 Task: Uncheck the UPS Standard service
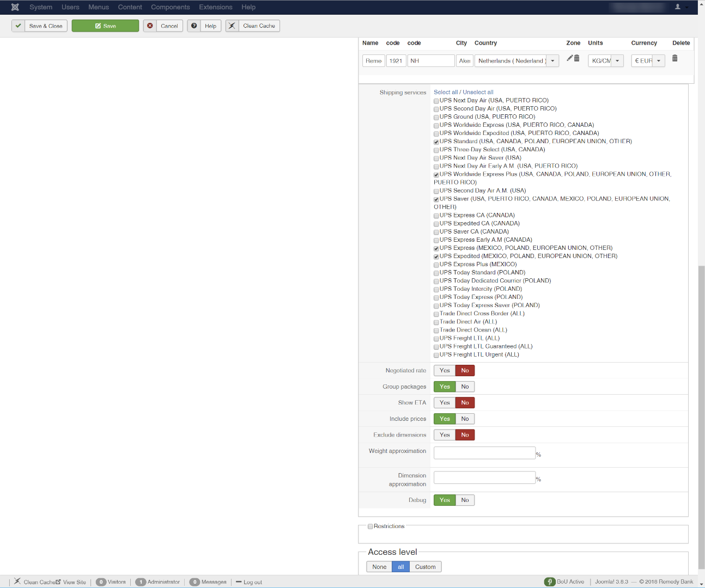click(436, 142)
